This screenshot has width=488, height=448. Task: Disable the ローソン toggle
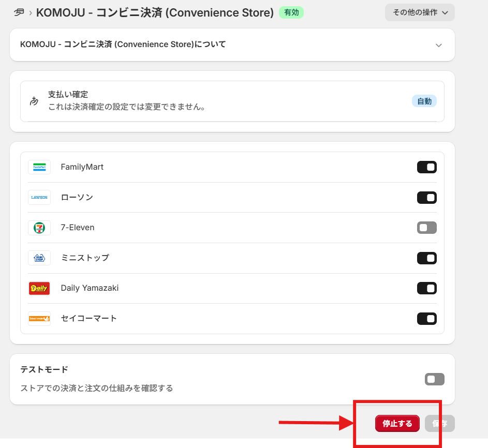(x=426, y=198)
